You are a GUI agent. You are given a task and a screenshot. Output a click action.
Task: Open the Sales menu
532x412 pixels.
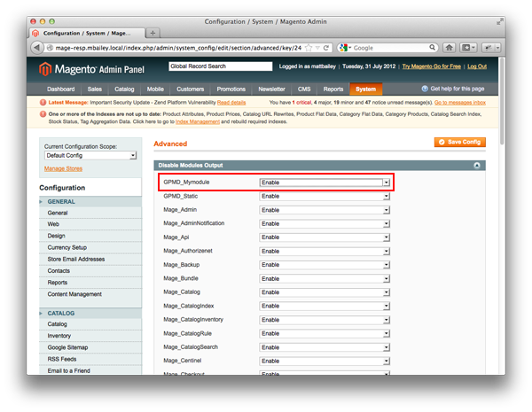pyautogui.click(x=94, y=89)
